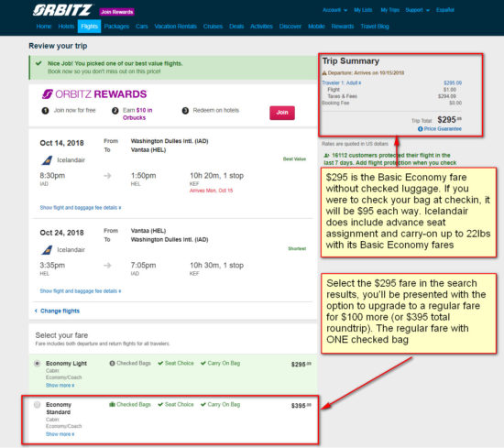Expand flight and baggage details for Oct 14
The width and height of the screenshot is (504, 448).
(x=81, y=208)
